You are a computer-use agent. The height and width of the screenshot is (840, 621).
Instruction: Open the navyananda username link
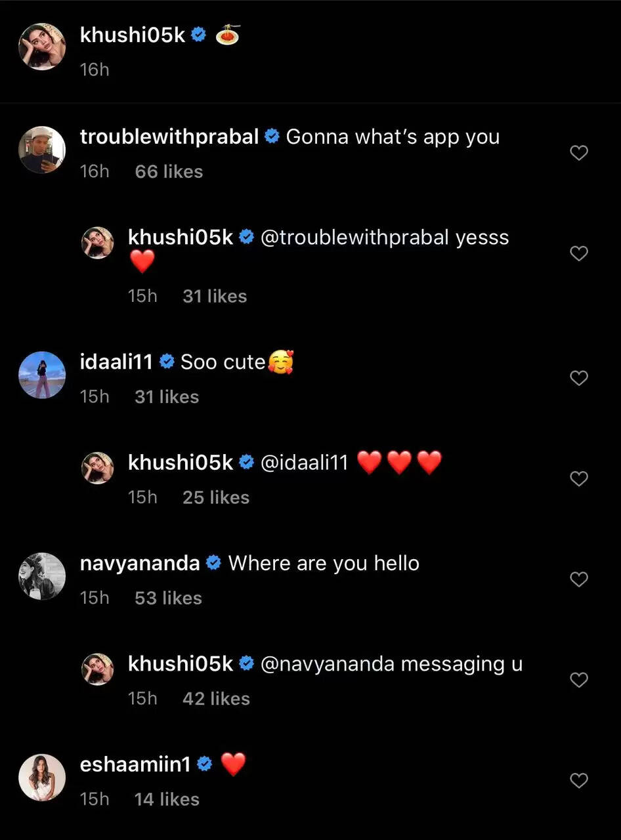140,563
